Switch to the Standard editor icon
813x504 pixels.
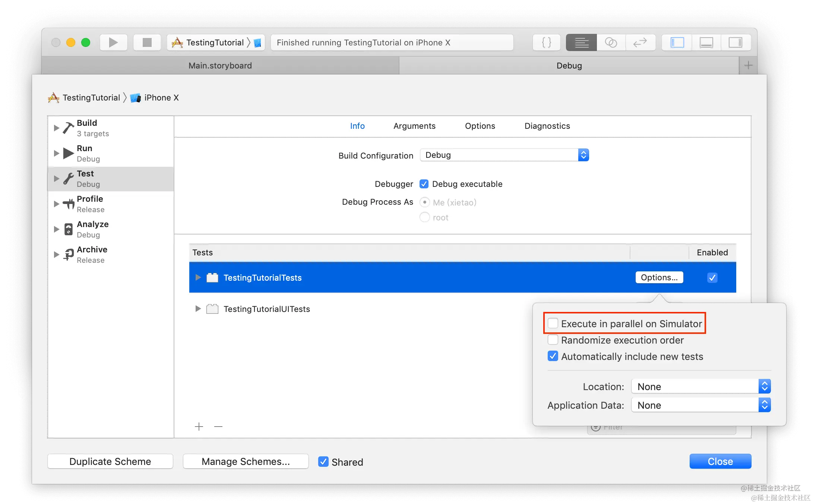(x=581, y=42)
